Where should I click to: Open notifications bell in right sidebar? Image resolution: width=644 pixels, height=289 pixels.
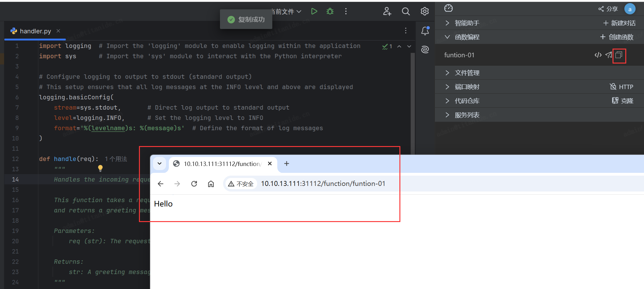point(425,31)
